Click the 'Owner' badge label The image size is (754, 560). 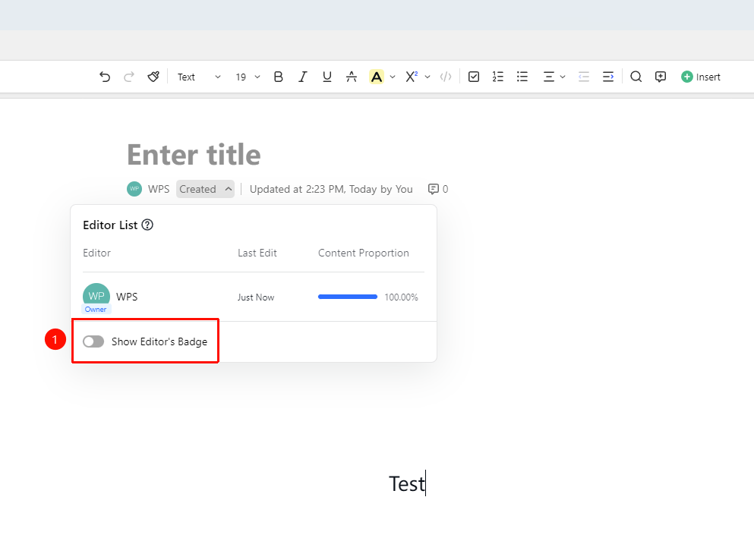96,310
